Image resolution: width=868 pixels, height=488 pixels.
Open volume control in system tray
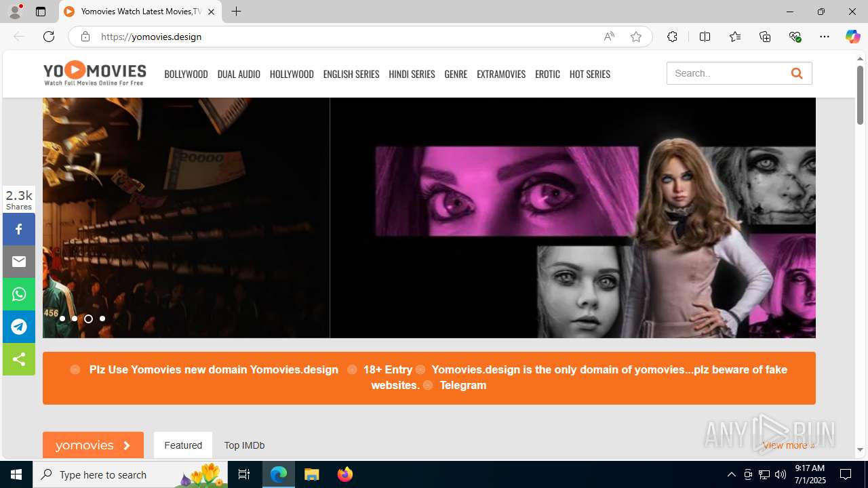click(781, 474)
